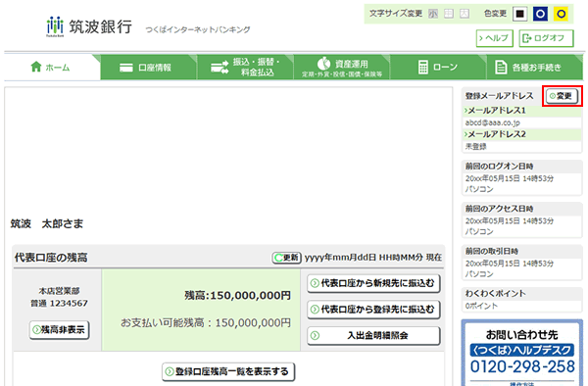
Task: Click the 前回のアクセス日時 heading
Action: click(x=500, y=209)
